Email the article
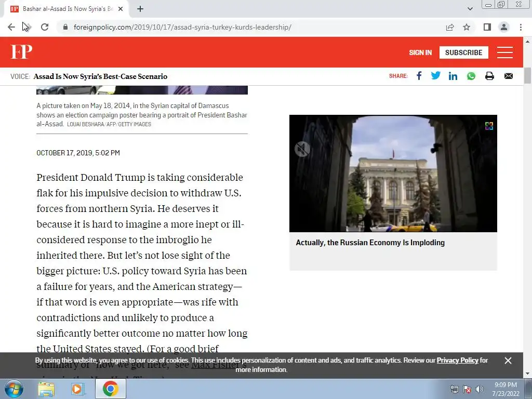This screenshot has height=399, width=532. point(508,76)
